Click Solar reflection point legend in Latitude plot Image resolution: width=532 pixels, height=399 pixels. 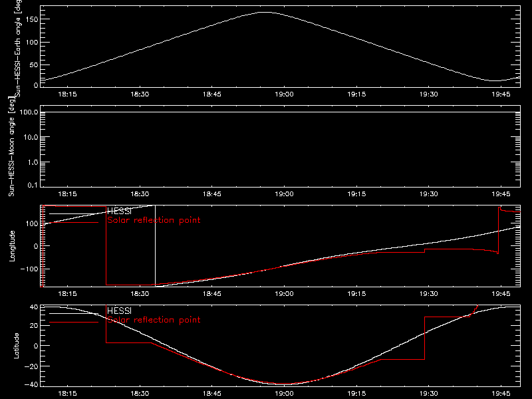[154, 320]
